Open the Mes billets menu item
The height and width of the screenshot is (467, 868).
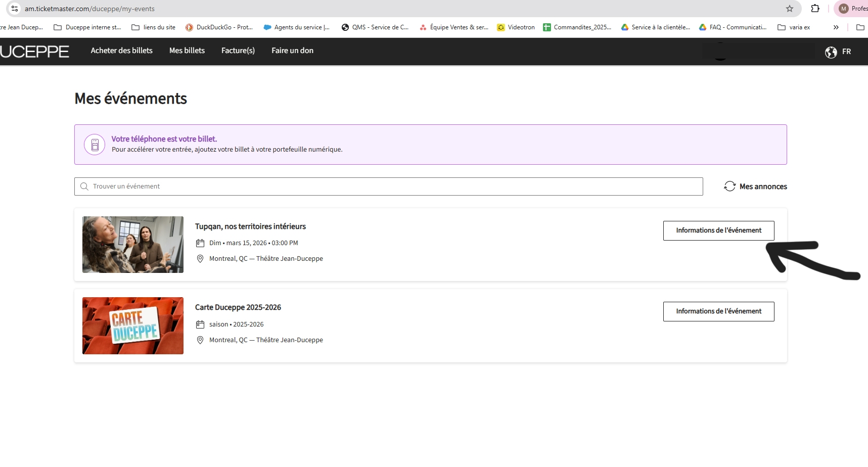[x=187, y=51]
